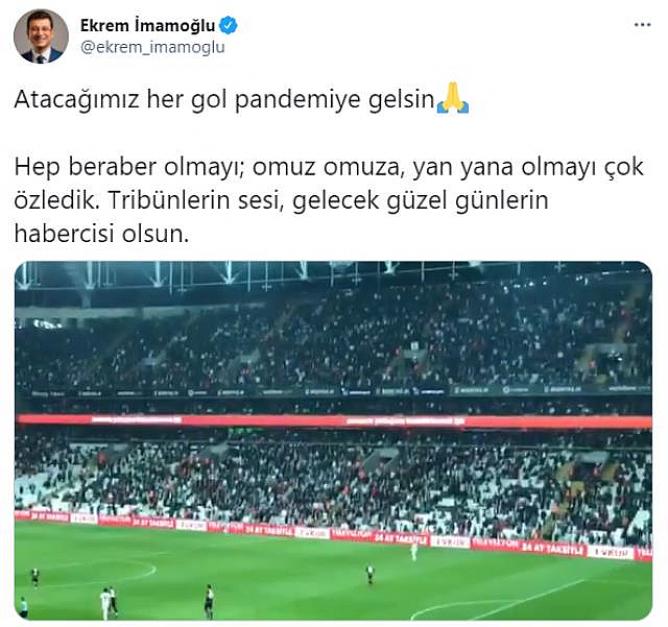The height and width of the screenshot is (627, 668).
Task: Click the white-kit player near the touchline
Action: coord(413,551)
